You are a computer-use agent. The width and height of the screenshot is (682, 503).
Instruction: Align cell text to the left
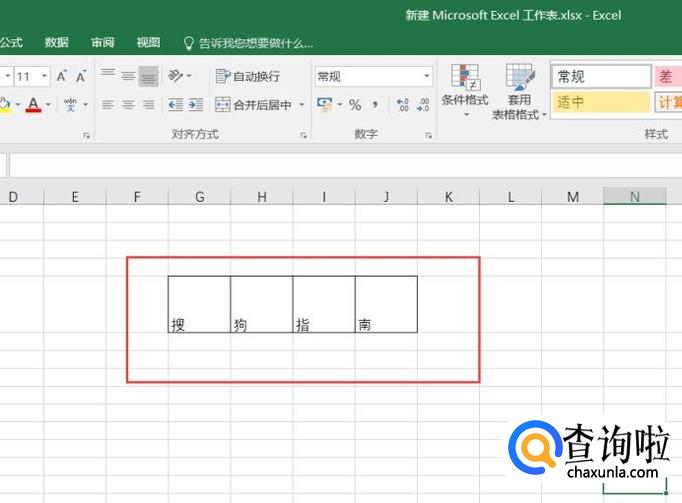coord(107,105)
